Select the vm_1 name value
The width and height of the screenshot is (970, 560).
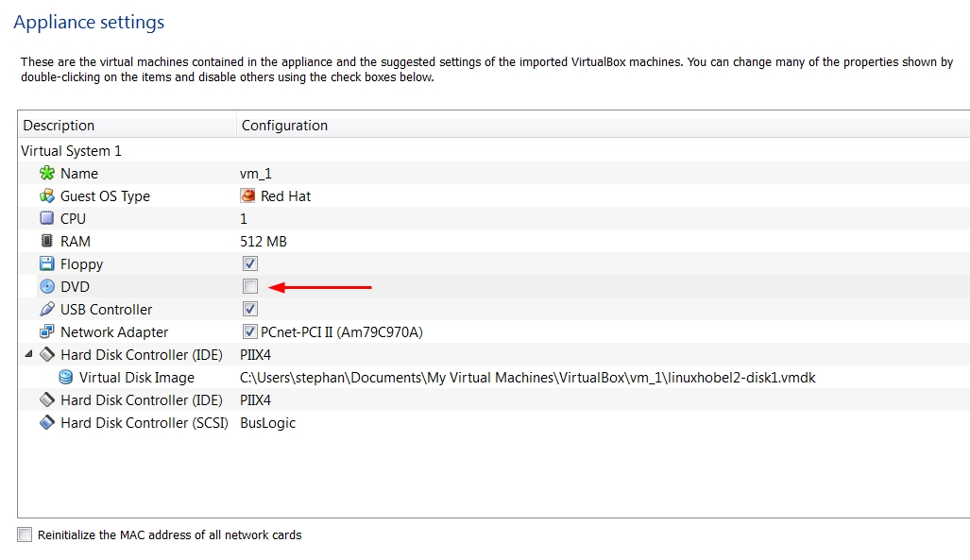[253, 173]
